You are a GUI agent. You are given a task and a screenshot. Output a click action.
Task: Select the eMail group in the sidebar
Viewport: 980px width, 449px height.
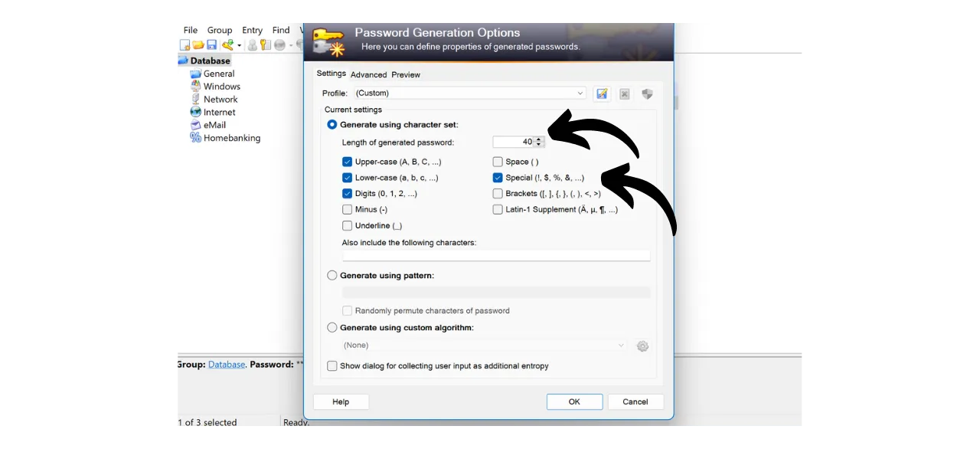pos(214,125)
